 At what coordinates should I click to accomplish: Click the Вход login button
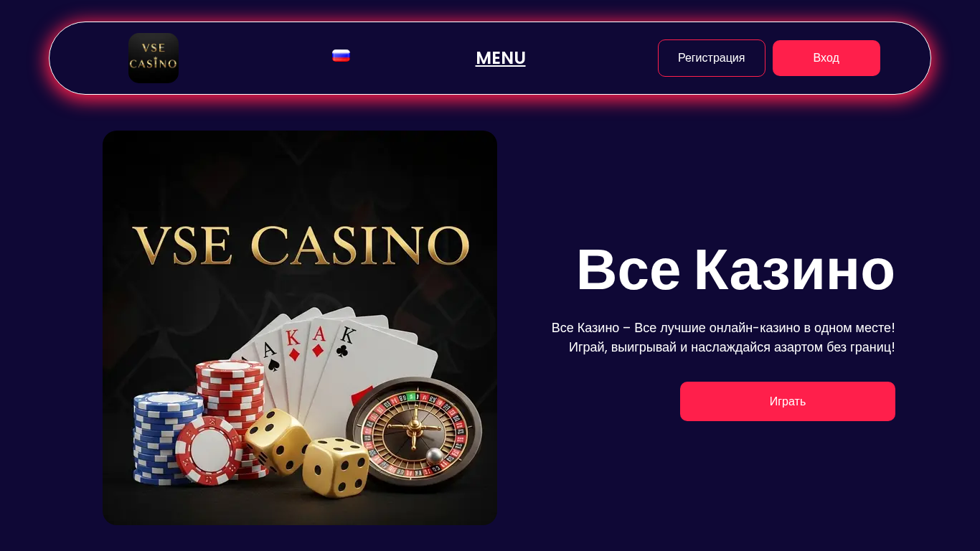[826, 58]
